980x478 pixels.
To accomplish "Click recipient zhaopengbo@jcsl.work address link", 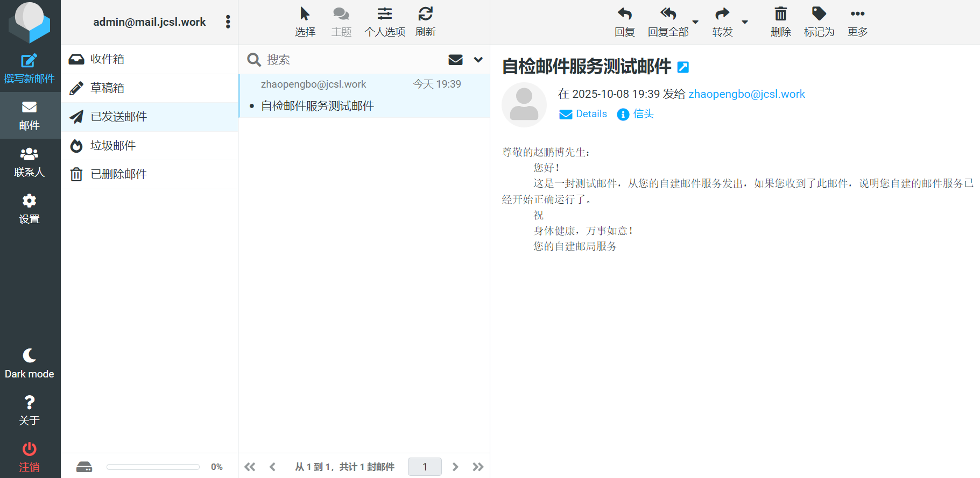I will coord(746,94).
